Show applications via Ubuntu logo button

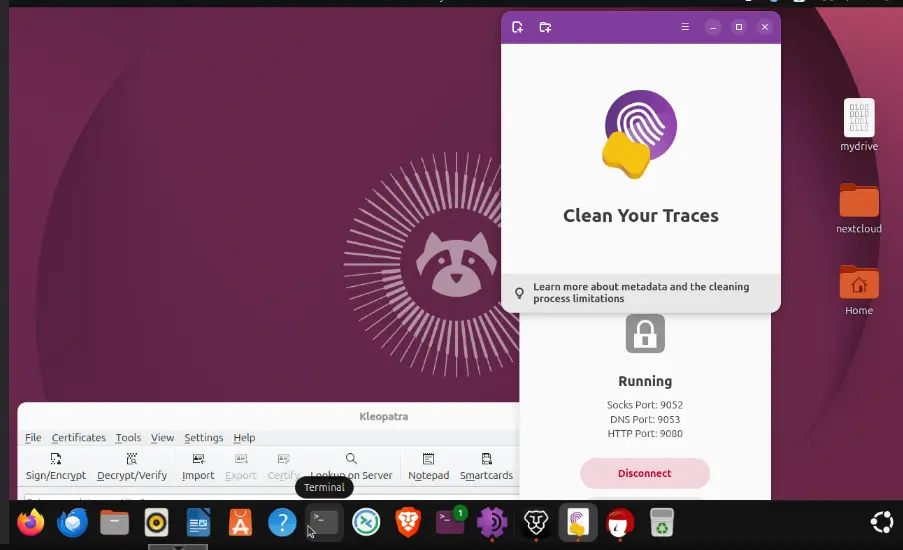[x=881, y=523]
